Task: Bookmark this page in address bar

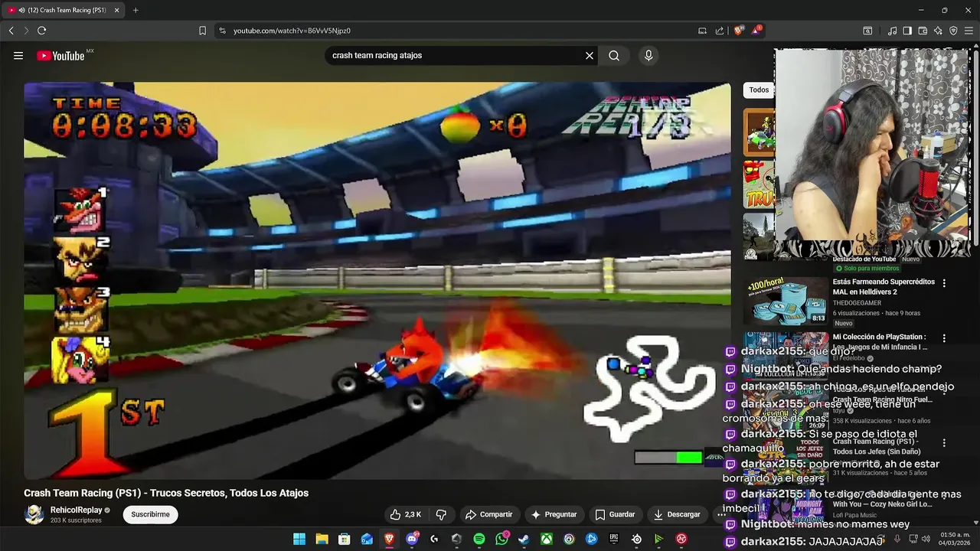Action: click(202, 31)
